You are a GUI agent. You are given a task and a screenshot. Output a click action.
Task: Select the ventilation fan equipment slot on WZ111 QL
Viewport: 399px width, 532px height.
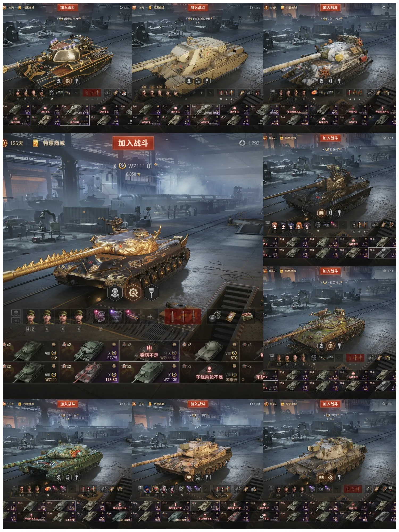point(101,316)
